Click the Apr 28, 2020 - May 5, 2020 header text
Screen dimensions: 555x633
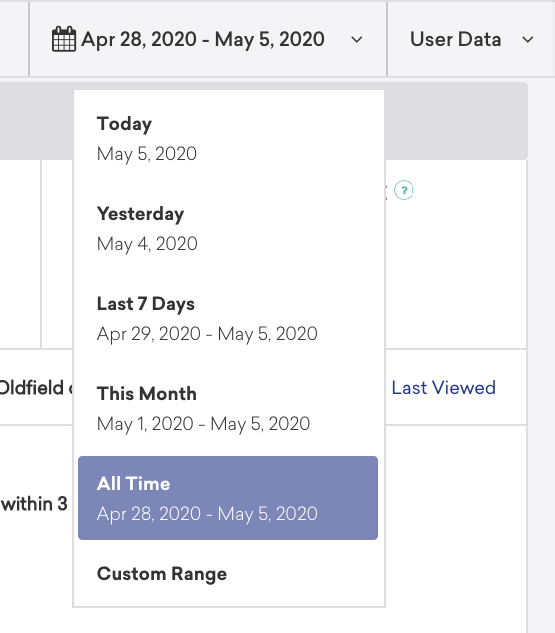coord(203,39)
